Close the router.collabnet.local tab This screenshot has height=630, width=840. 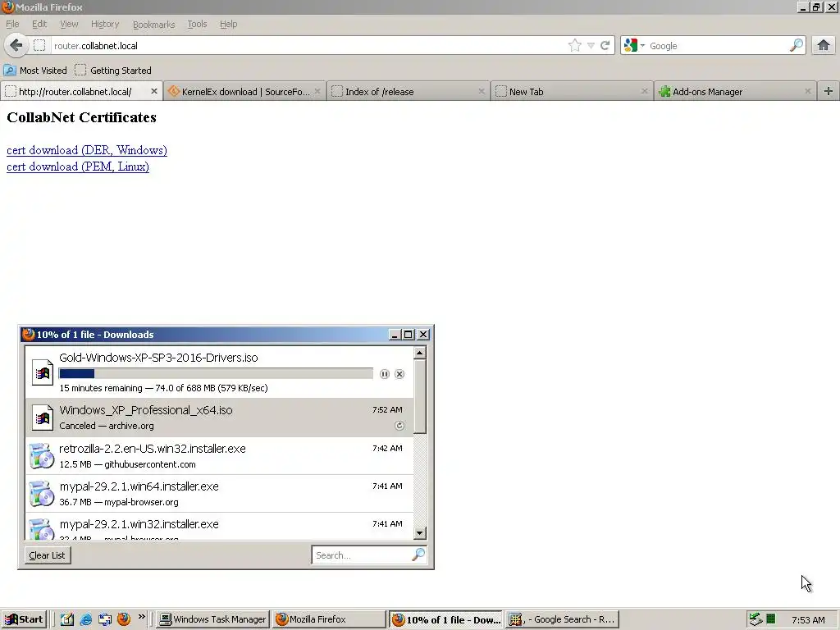point(153,92)
